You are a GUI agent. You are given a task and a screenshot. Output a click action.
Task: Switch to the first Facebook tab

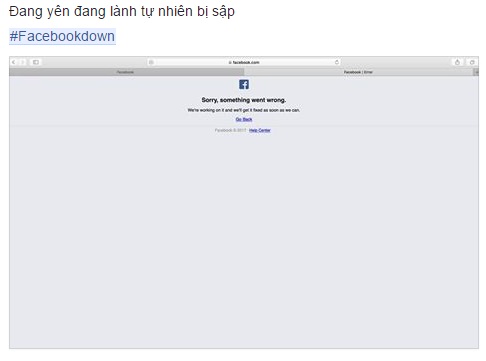click(126, 72)
